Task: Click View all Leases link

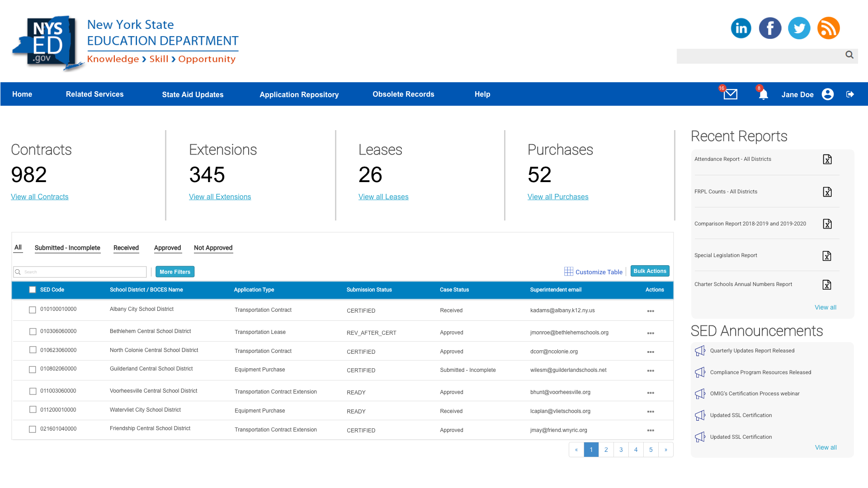Action: pos(383,197)
